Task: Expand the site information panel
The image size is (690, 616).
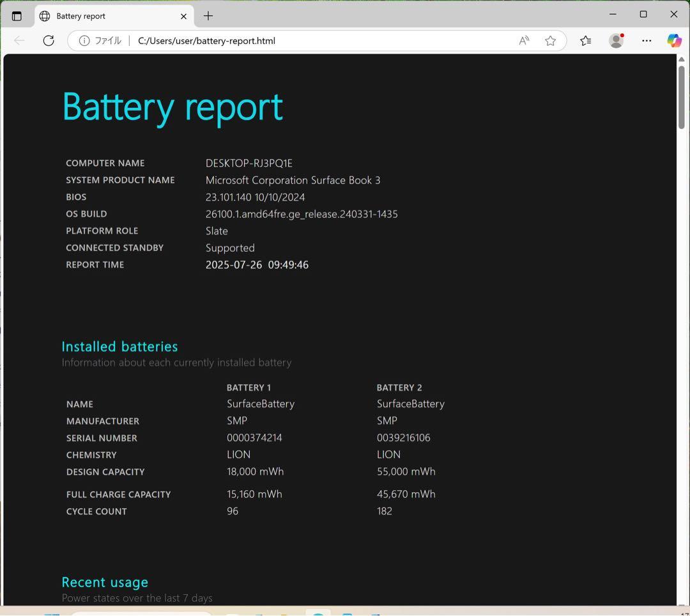Action: (x=85, y=40)
